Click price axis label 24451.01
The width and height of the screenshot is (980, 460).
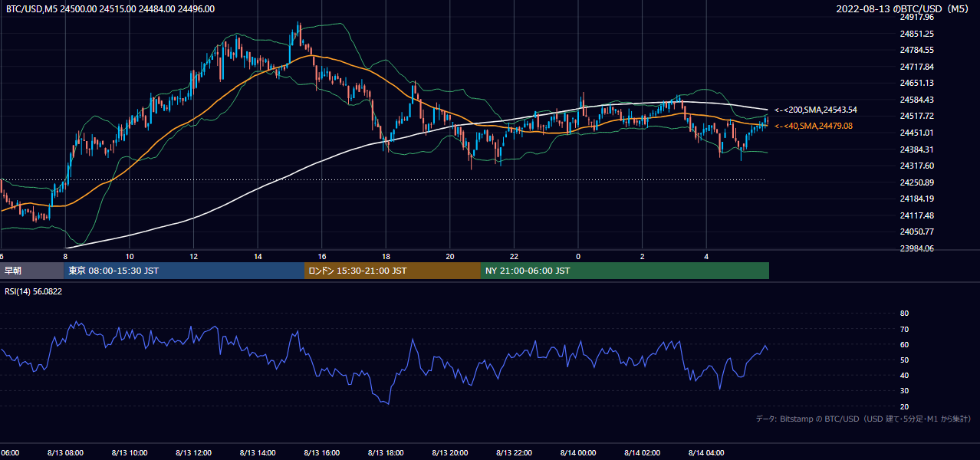pyautogui.click(x=917, y=133)
